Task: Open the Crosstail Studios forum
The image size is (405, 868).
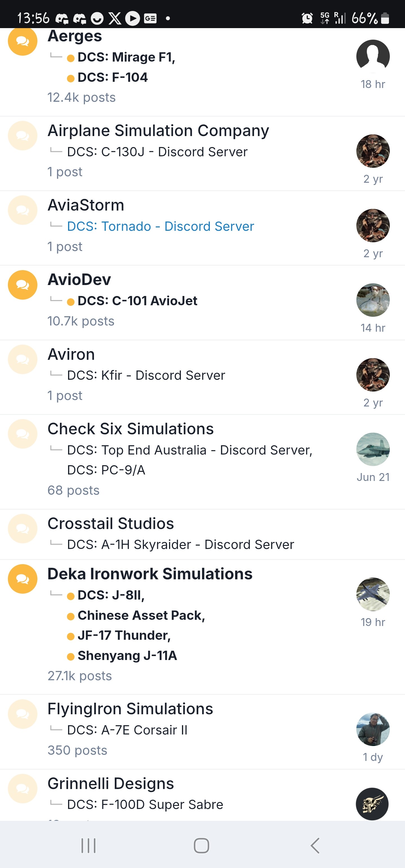Action: [x=111, y=524]
